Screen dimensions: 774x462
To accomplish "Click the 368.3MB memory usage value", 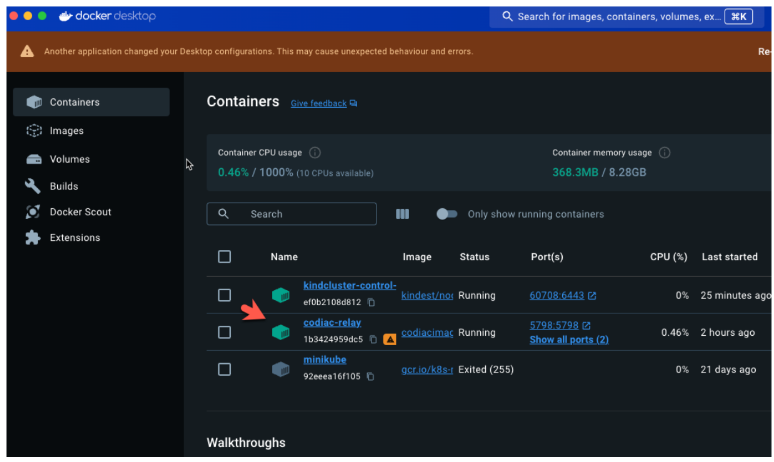I will [575, 172].
